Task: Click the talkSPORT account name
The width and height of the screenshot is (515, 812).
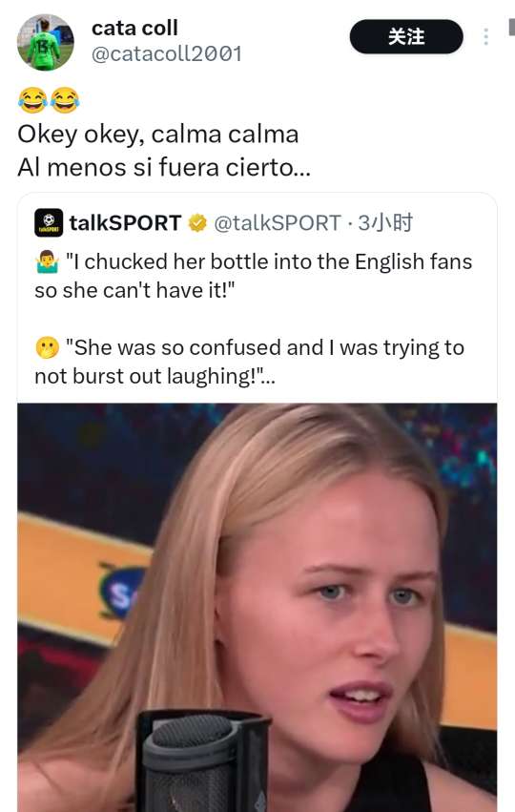Action: (125, 223)
